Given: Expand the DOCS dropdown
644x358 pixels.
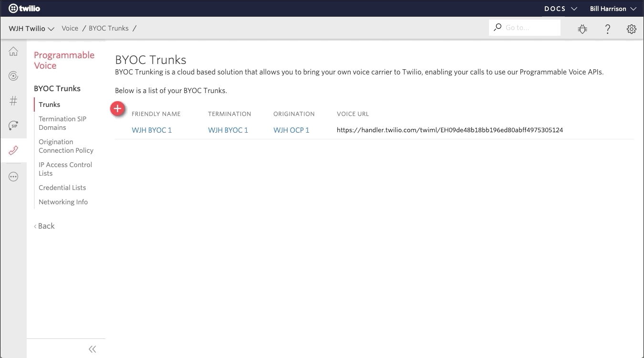Looking at the screenshot, I should point(561,9).
